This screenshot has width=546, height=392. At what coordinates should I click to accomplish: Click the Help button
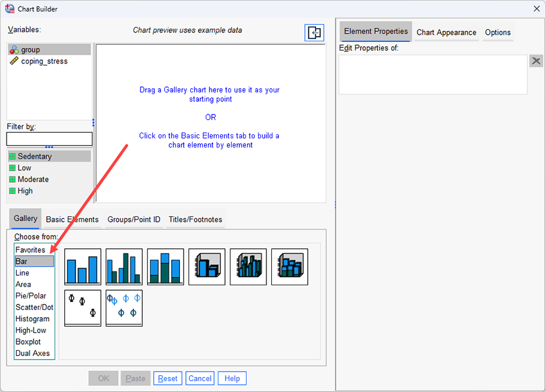tap(232, 378)
